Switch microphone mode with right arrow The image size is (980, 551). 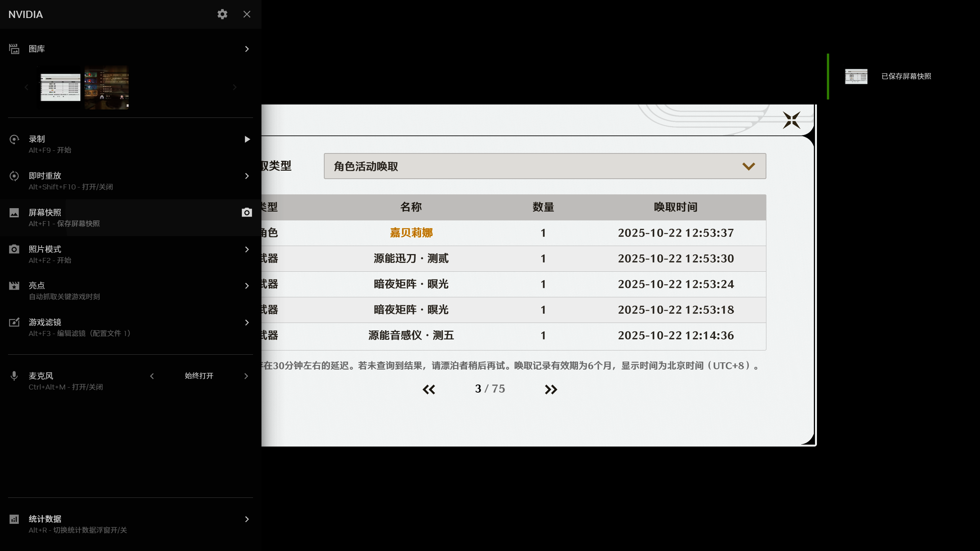pos(246,376)
